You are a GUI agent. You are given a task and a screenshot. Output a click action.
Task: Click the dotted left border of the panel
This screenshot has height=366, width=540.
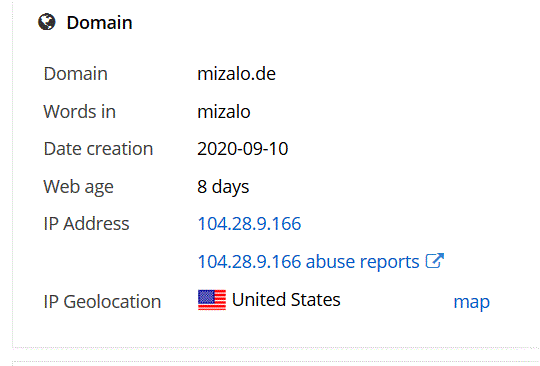(x=13, y=174)
